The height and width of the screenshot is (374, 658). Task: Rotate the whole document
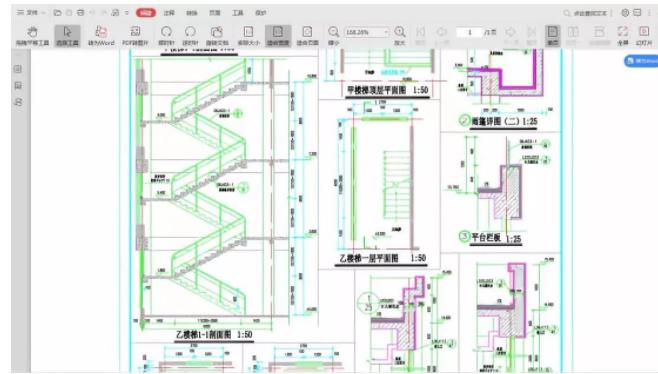click(217, 36)
